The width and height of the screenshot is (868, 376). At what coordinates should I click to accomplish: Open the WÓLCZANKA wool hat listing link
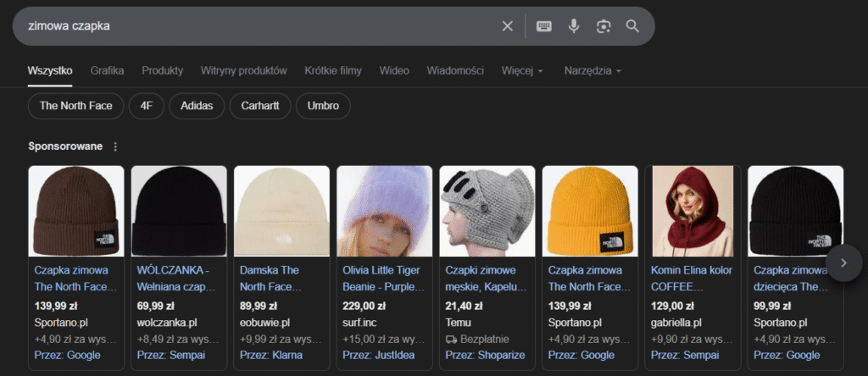[x=177, y=278]
